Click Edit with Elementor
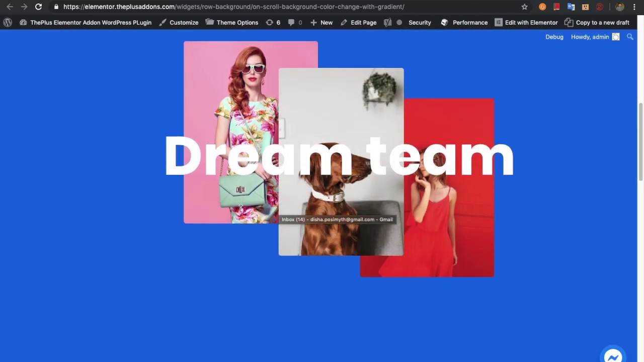Screen dimensions: 644x362 coord(526,23)
